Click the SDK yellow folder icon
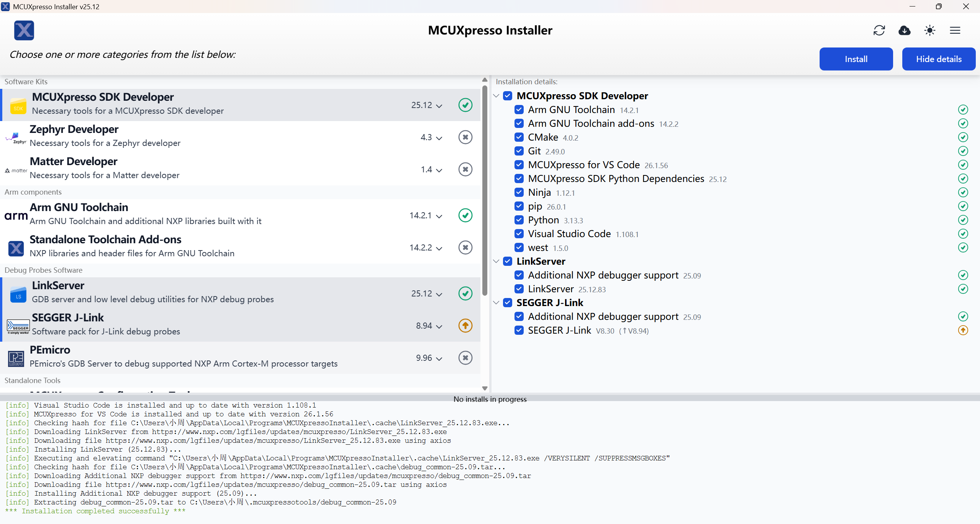Image resolution: width=980 pixels, height=524 pixels. [18, 106]
